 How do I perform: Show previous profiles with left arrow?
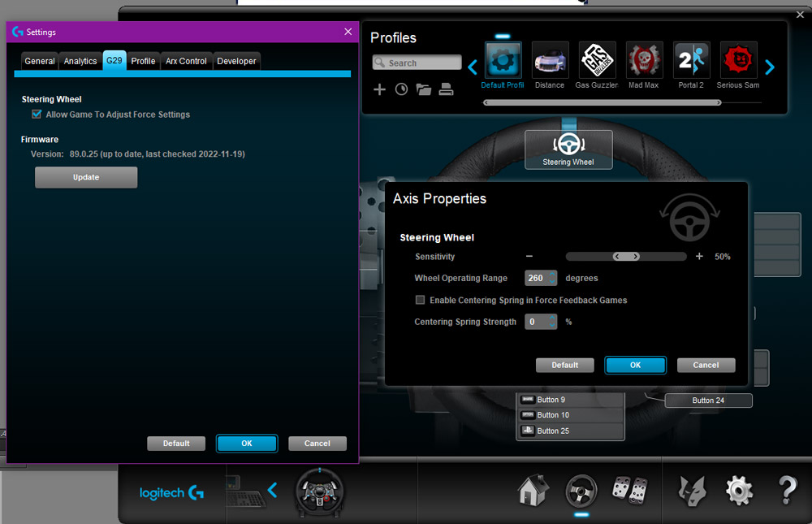coord(473,67)
